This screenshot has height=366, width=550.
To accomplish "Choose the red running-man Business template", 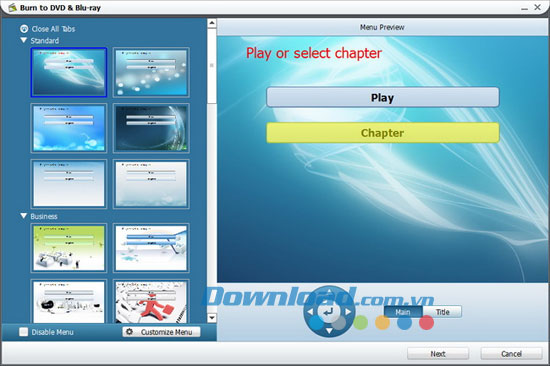I will 151,301.
